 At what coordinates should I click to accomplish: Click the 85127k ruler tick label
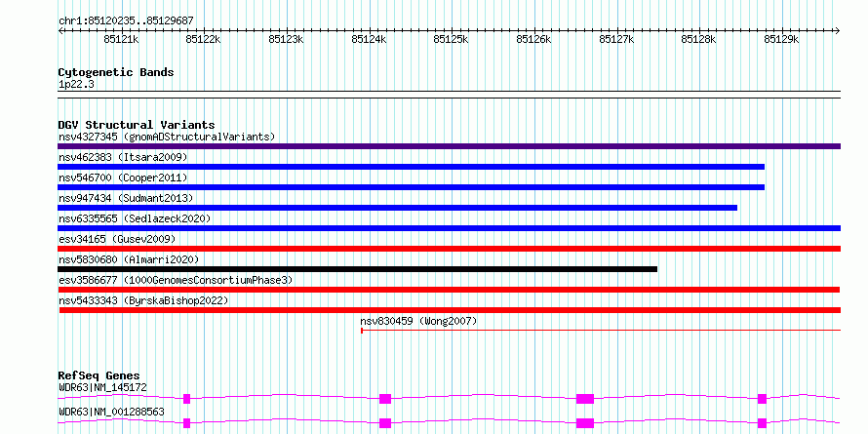pyautogui.click(x=617, y=39)
